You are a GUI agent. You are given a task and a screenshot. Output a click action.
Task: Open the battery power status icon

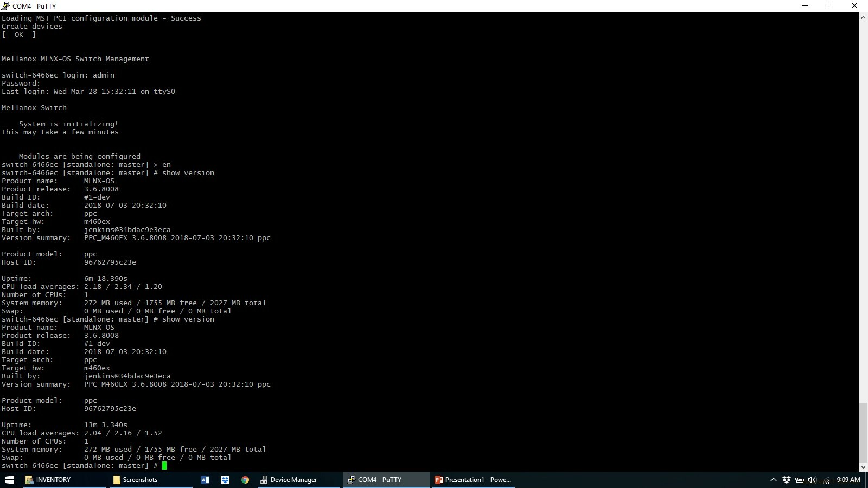[799, 480]
